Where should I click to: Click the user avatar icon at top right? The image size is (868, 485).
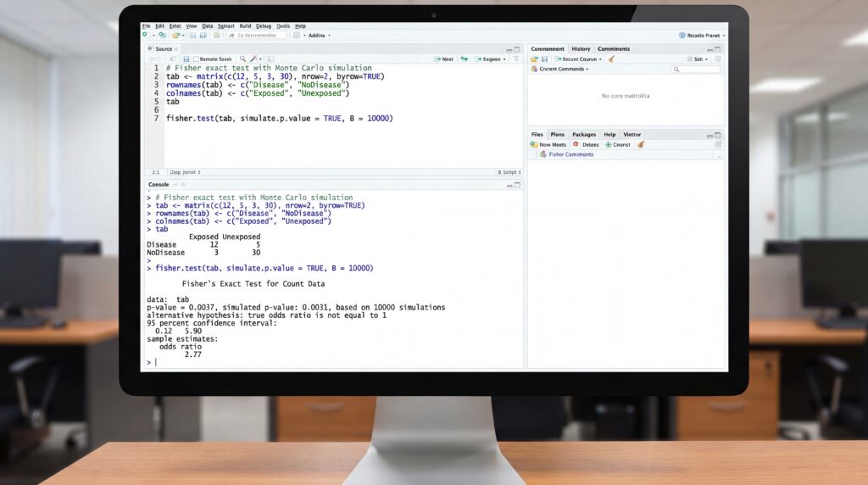(682, 35)
